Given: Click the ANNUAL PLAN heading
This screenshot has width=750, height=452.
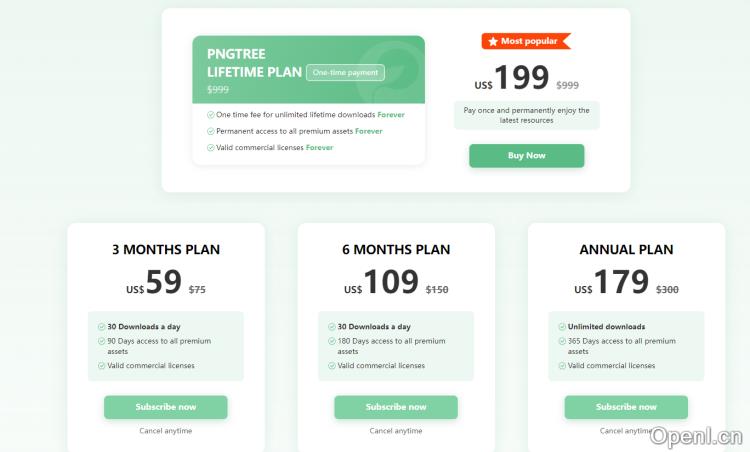Looking at the screenshot, I should 626,249.
